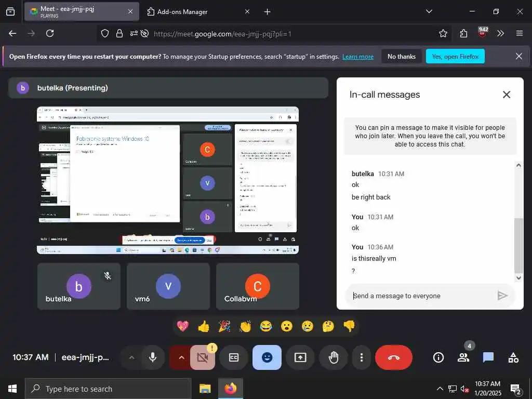The width and height of the screenshot is (532, 399).
Task: Open File Explorer from the taskbar
Action: click(205, 389)
